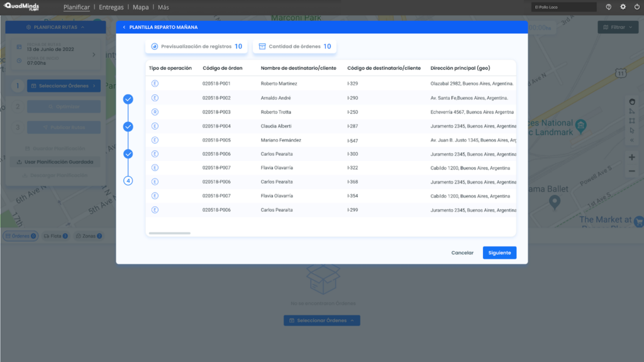
Task: Go back using the modal header arrow
Action: [x=124, y=27]
